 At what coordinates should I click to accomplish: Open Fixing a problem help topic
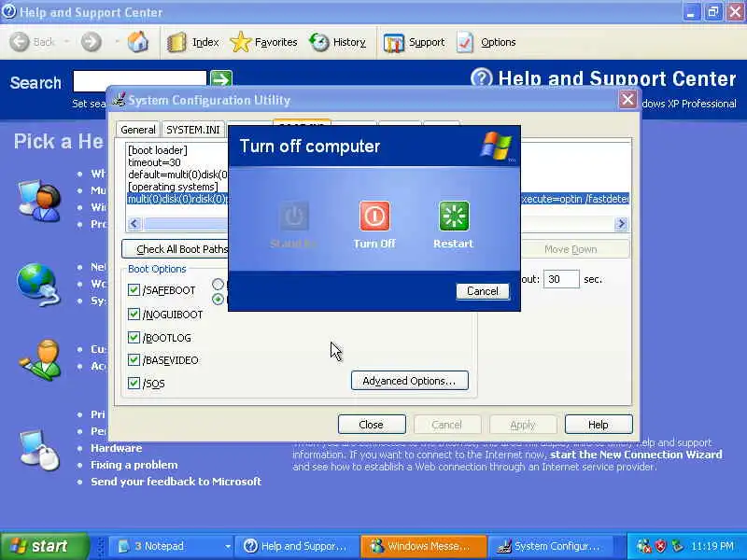click(134, 465)
